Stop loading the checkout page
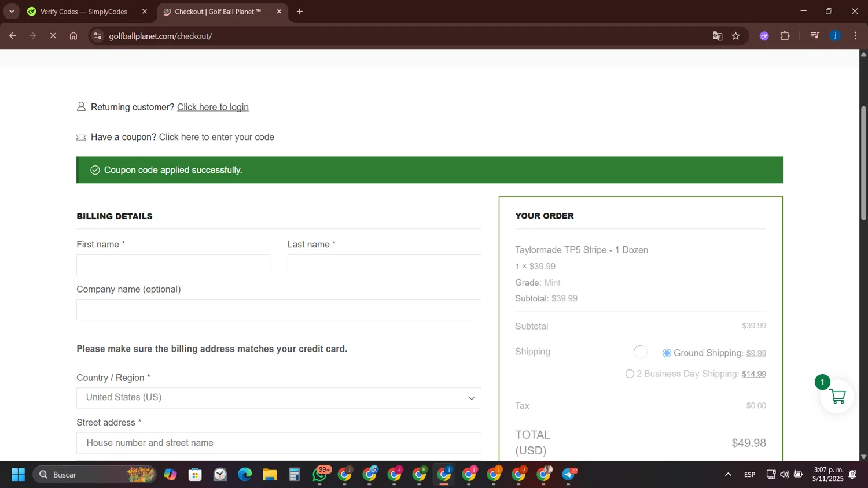Viewport: 868px width, 488px height. pyautogui.click(x=53, y=36)
